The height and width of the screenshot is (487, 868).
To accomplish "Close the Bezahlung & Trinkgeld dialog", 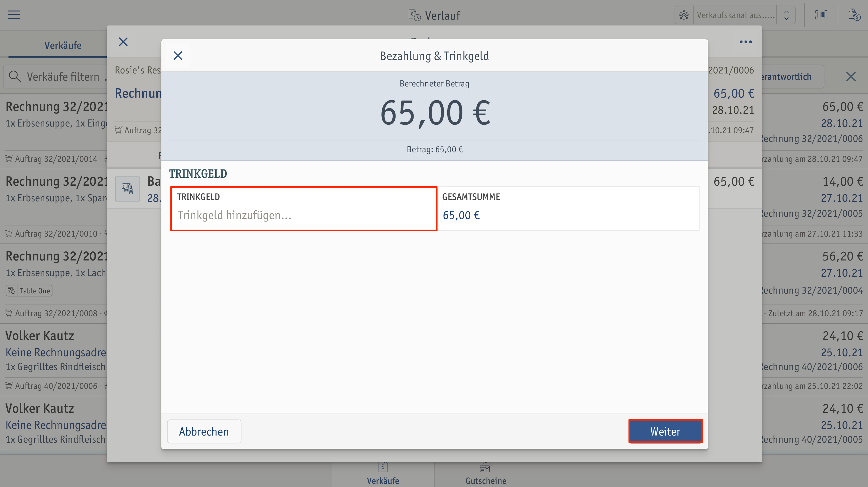I will click(178, 56).
